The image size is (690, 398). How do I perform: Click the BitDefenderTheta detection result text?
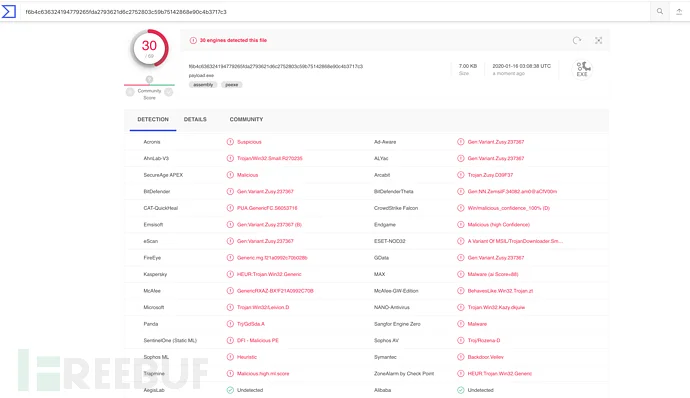pos(512,192)
